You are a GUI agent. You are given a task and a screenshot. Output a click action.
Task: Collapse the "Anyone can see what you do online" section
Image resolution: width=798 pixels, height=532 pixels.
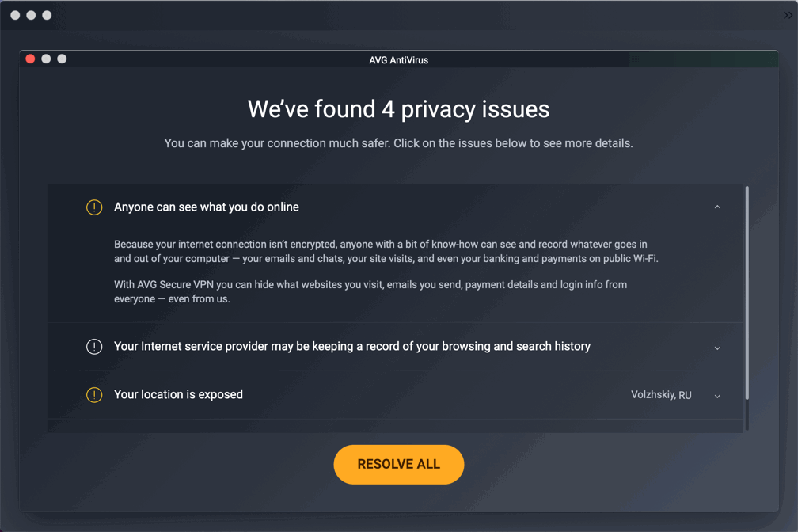click(717, 207)
